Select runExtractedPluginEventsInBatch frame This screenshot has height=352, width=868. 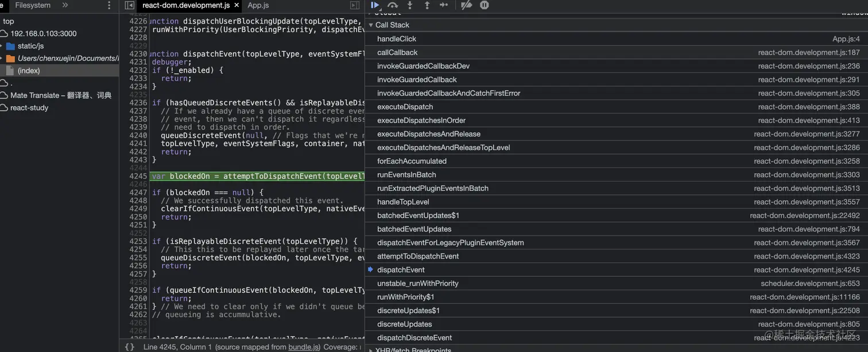pyautogui.click(x=617, y=189)
